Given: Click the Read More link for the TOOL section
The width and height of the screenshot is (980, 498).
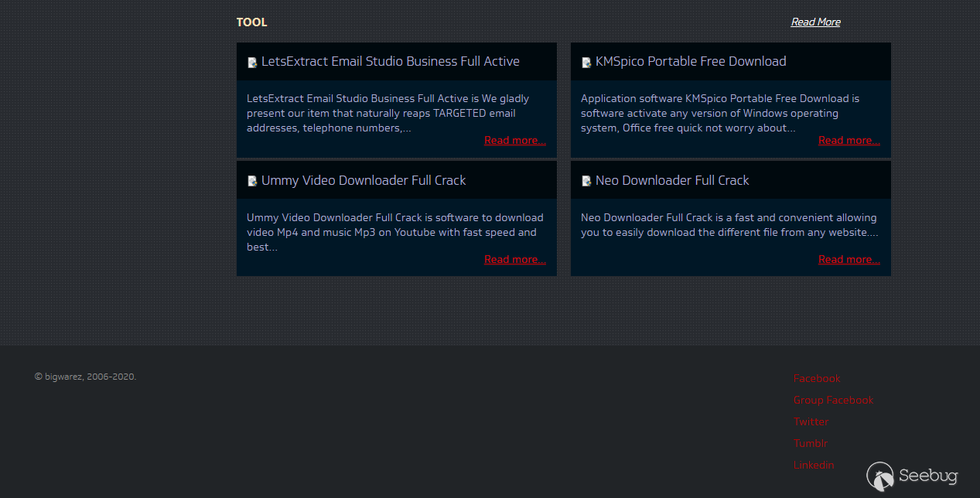Looking at the screenshot, I should (815, 22).
